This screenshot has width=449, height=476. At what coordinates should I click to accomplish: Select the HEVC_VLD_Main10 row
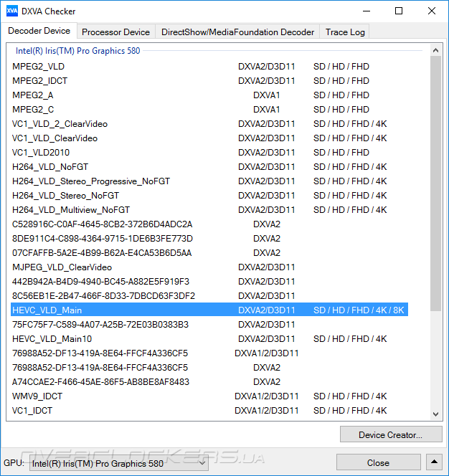click(209, 339)
